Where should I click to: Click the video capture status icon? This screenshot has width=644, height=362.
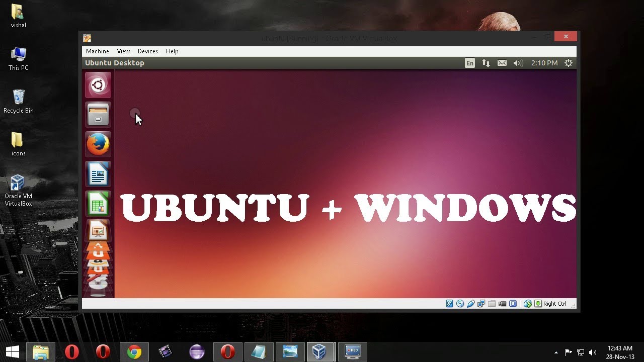coord(502,304)
